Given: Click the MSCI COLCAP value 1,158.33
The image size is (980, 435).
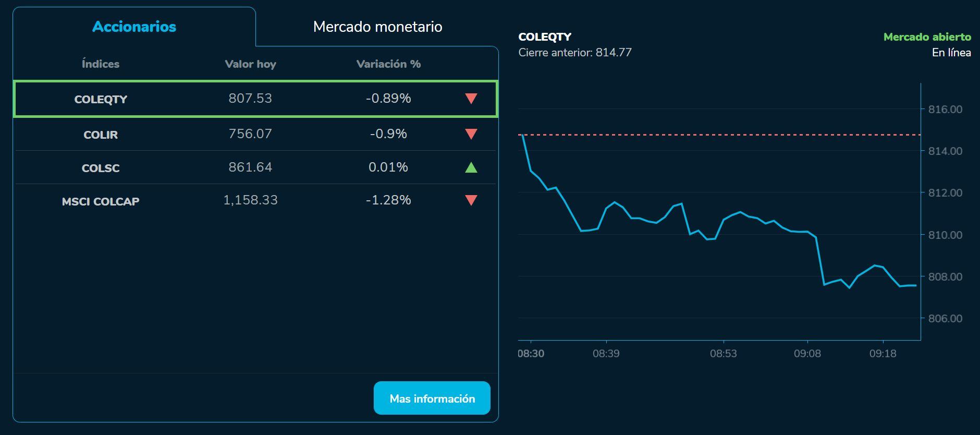Looking at the screenshot, I should (250, 200).
